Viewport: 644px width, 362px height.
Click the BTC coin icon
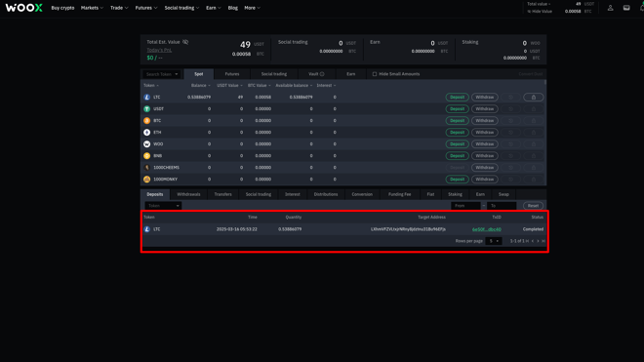pos(146,121)
